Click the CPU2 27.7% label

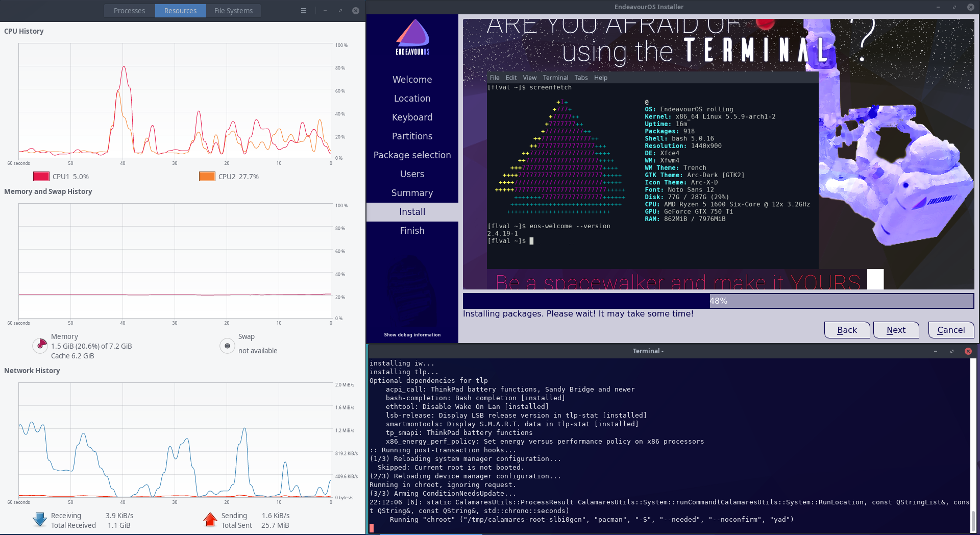[238, 177]
